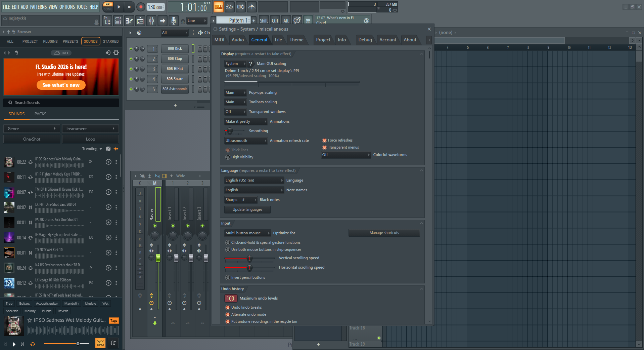Switch to the Theme settings tab
644x350 pixels.
coord(296,40)
